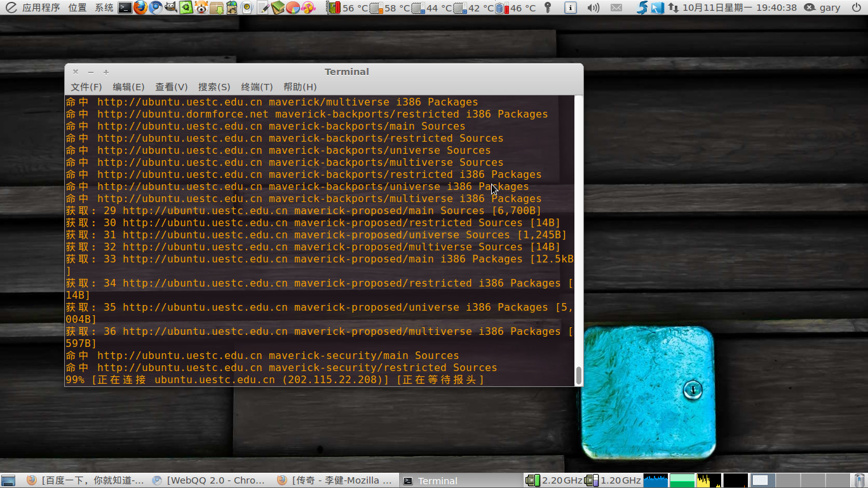Click the GNOME main menu logo icon
Viewport: 868px width, 488px height.
click(x=11, y=8)
